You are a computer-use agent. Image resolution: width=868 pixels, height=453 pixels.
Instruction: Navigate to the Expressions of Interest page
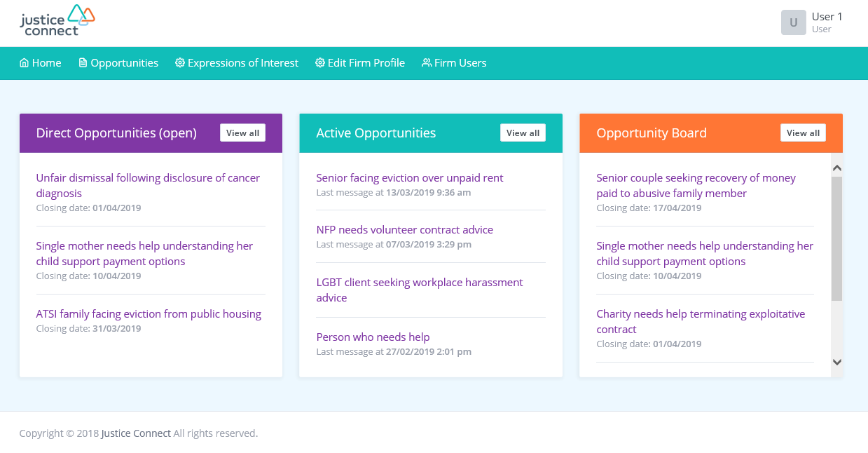tap(242, 62)
